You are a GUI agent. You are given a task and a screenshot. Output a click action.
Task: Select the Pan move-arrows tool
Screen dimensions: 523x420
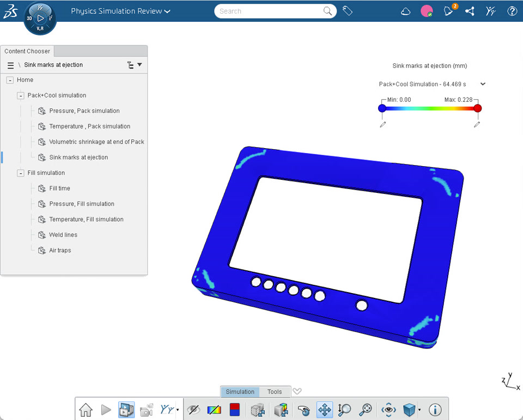pos(325,410)
